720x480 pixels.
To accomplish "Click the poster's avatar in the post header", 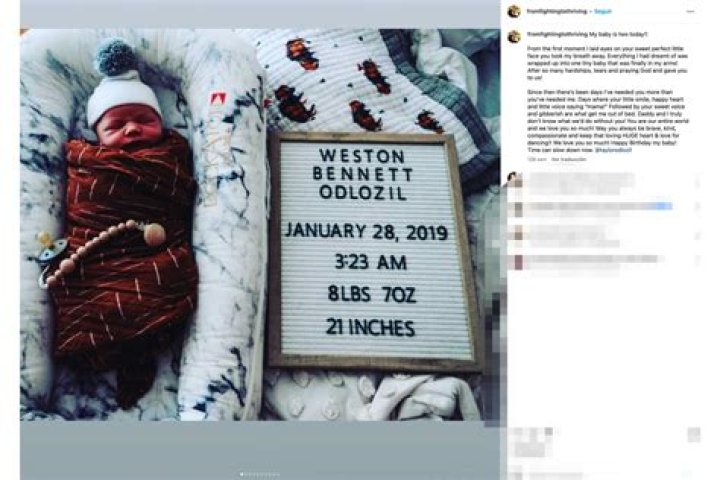I will tap(514, 11).
